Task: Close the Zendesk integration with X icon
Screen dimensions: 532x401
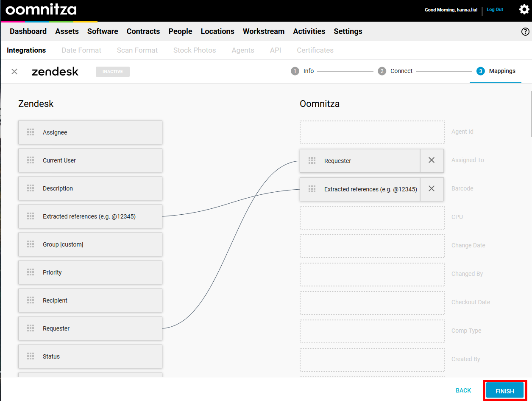Action: point(14,71)
